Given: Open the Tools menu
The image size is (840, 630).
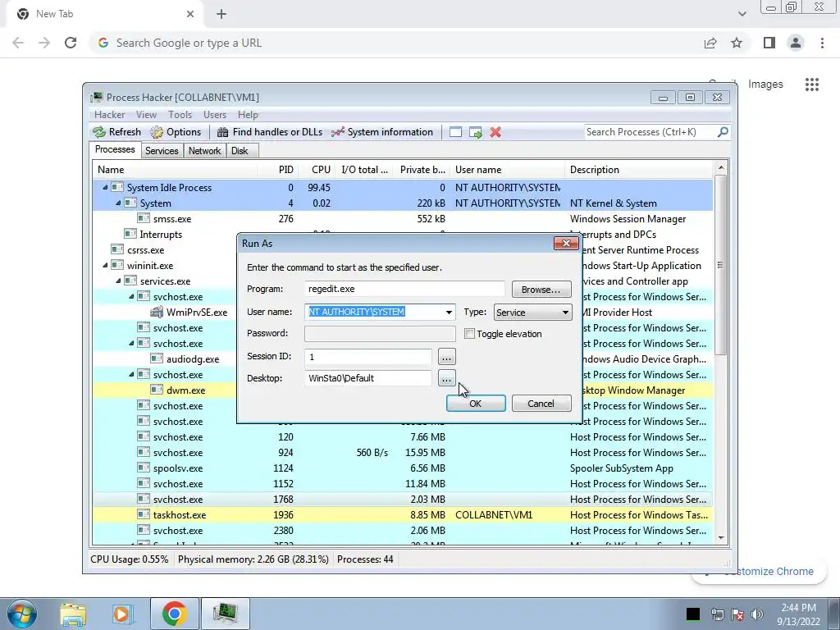Looking at the screenshot, I should pyautogui.click(x=180, y=115).
